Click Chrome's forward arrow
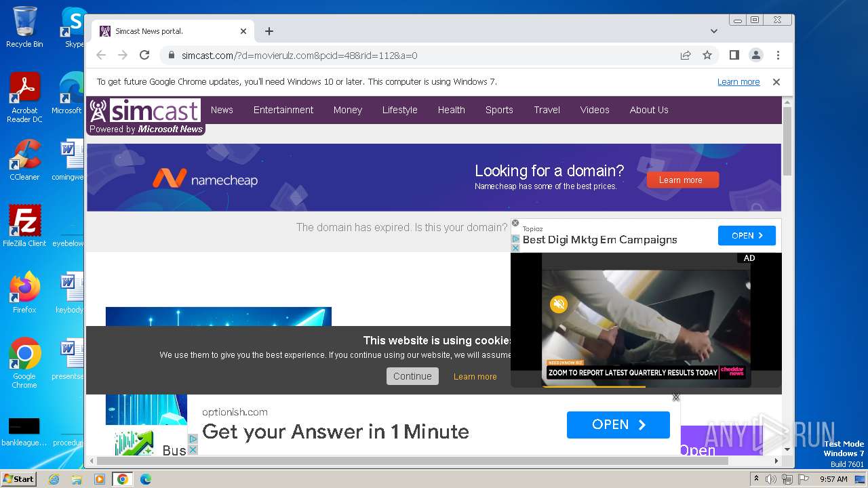The height and width of the screenshot is (488, 868). click(123, 56)
